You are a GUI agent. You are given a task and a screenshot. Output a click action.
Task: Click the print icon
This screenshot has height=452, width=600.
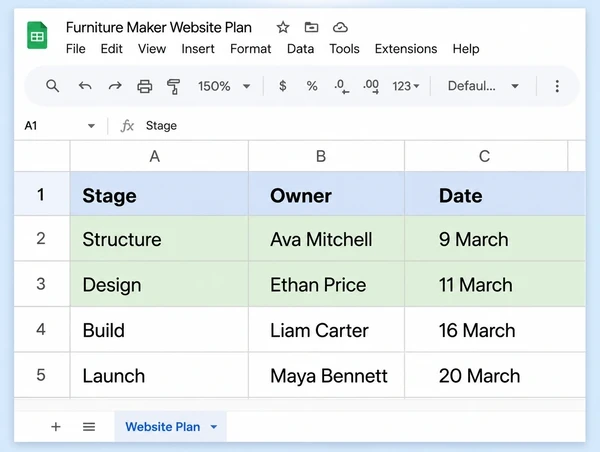[145, 86]
